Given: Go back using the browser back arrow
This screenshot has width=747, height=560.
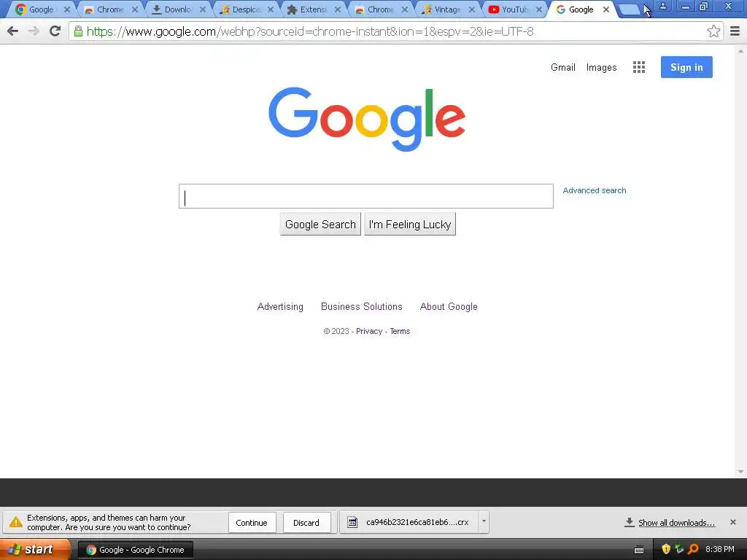Looking at the screenshot, I should tap(13, 31).
